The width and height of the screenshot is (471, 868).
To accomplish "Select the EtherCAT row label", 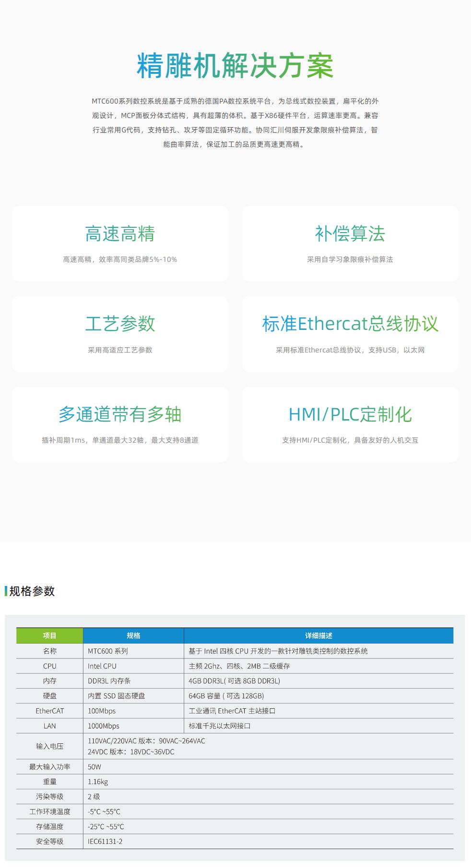I will coord(50,711).
